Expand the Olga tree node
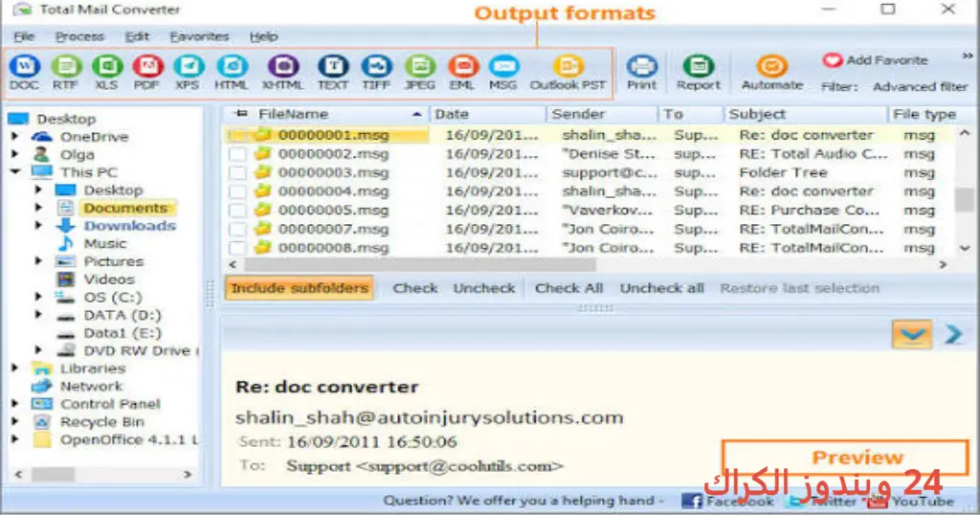The image size is (980, 515). (x=15, y=154)
